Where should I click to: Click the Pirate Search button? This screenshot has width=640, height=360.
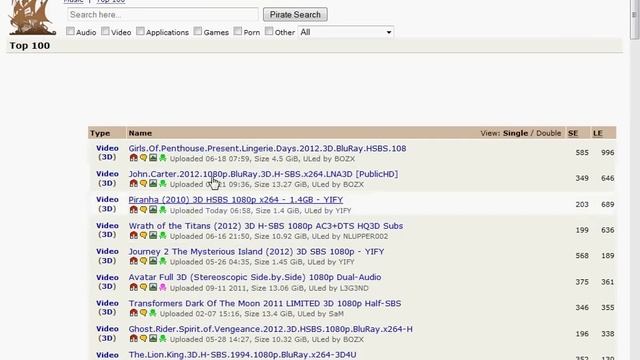pos(295,15)
